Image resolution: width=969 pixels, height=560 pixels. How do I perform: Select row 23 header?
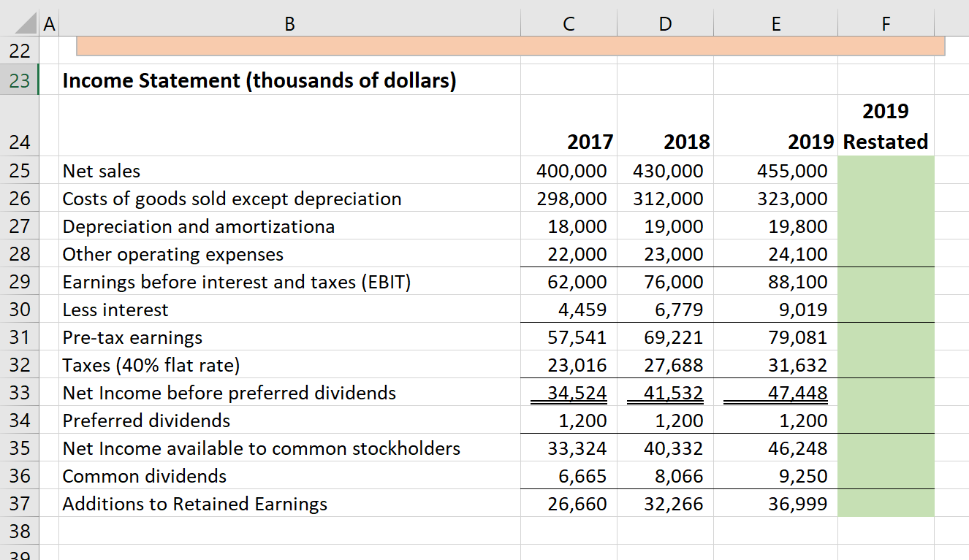(19, 80)
